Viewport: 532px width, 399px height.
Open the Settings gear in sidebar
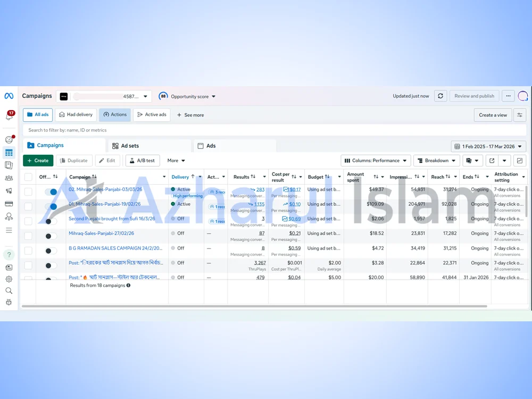pyautogui.click(x=9, y=279)
